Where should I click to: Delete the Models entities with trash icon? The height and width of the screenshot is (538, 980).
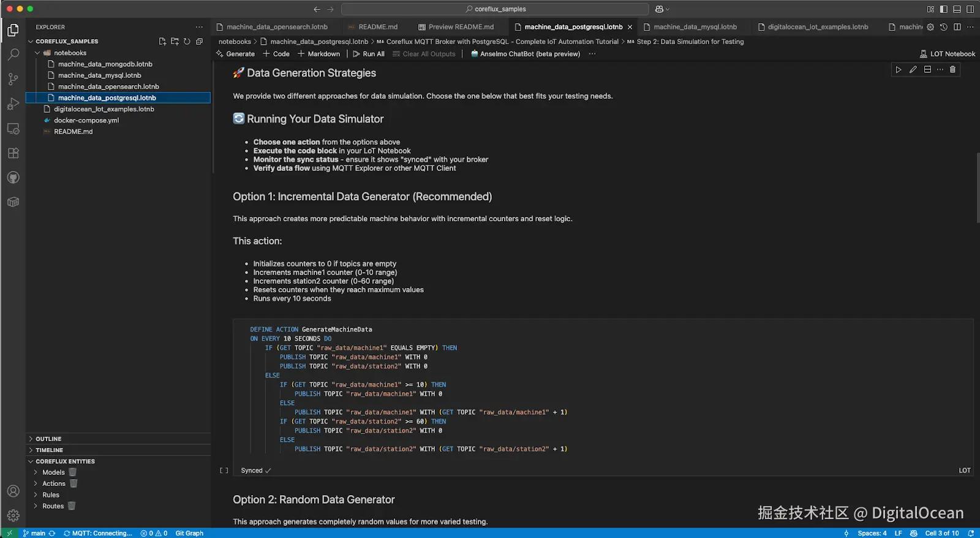pos(73,472)
